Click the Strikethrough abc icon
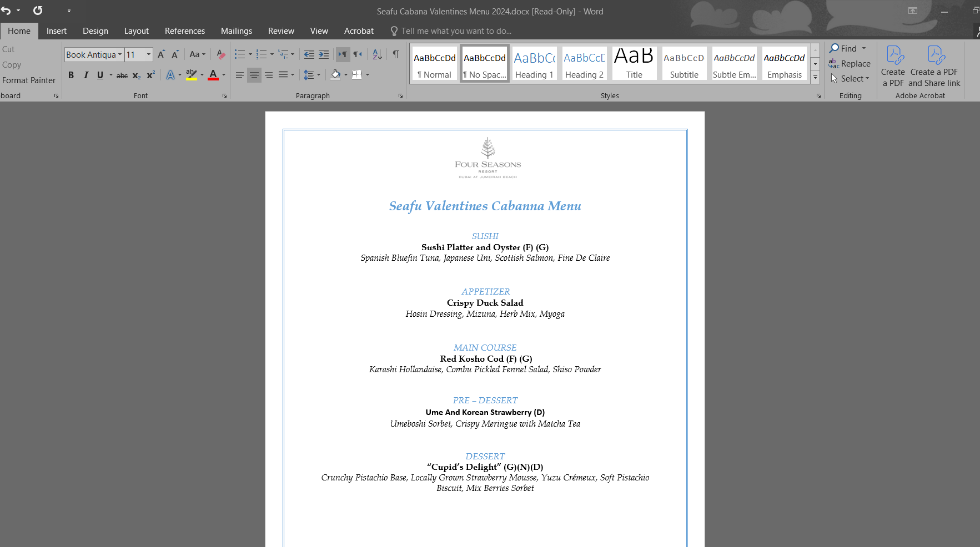The height and width of the screenshot is (547, 980). point(122,75)
